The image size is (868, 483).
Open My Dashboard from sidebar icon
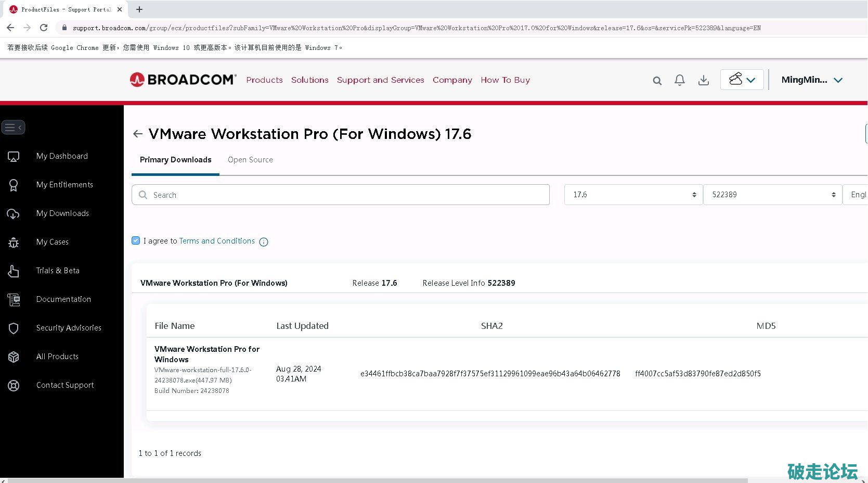click(14, 156)
